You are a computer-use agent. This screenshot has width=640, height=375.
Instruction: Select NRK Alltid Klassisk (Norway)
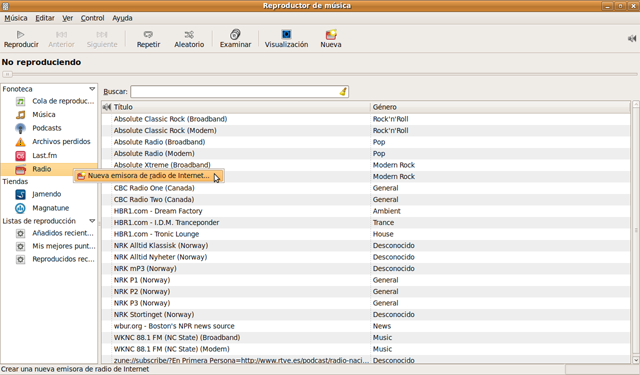366,246
